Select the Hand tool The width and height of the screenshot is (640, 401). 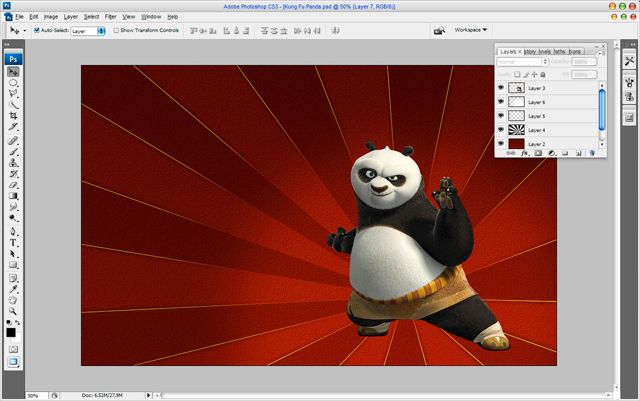point(13,301)
